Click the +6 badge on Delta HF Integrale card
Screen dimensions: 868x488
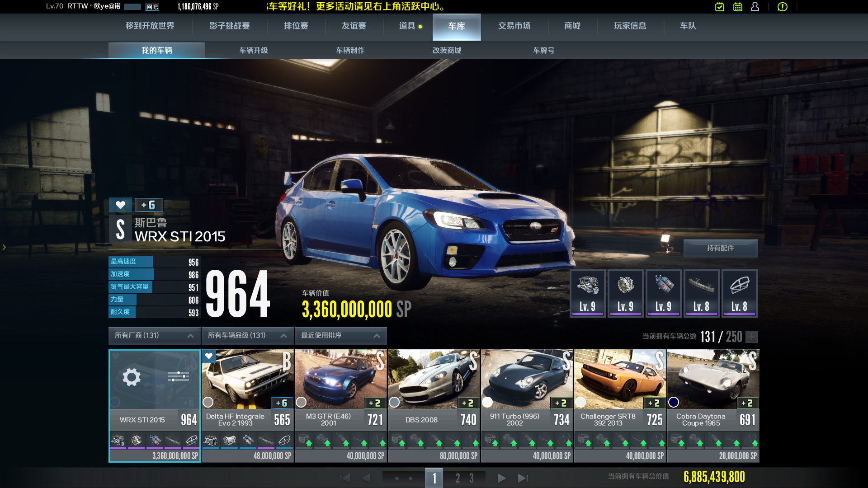coord(282,403)
